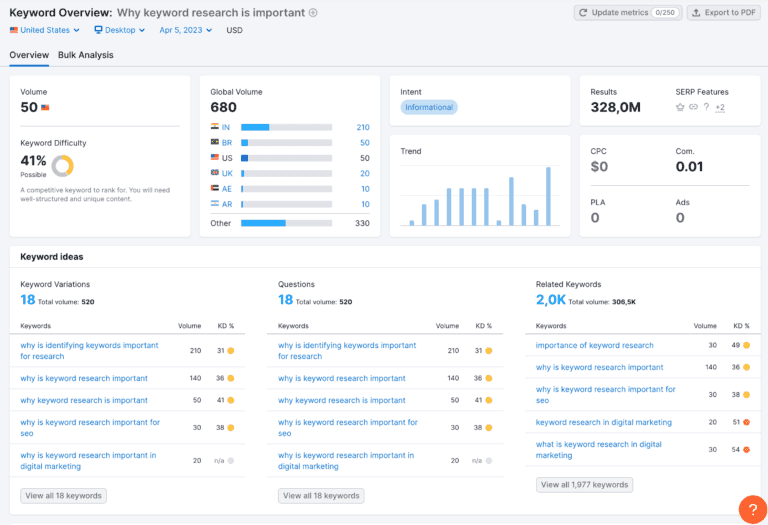Open 'why is keyword research important' in Questions

point(341,378)
